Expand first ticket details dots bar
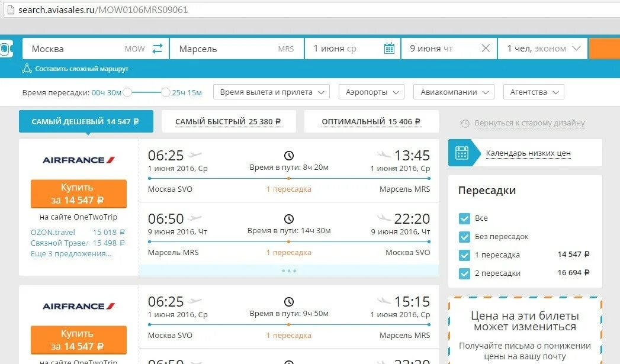This screenshot has height=364, width=620. (289, 270)
